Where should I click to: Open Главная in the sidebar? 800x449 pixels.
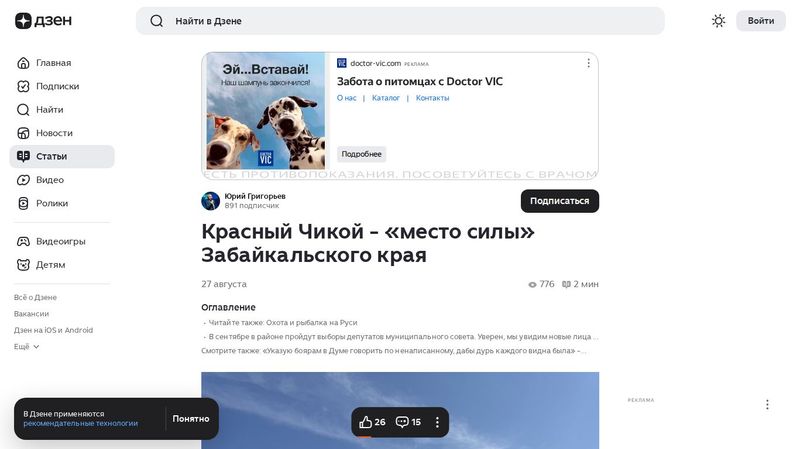click(52, 63)
